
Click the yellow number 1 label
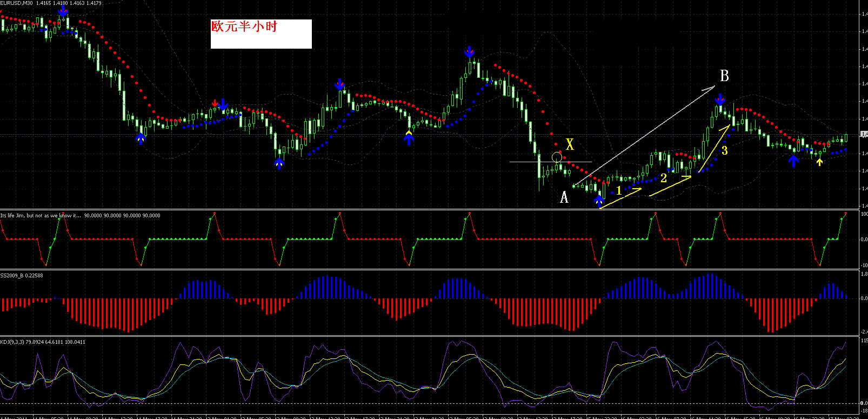(619, 191)
